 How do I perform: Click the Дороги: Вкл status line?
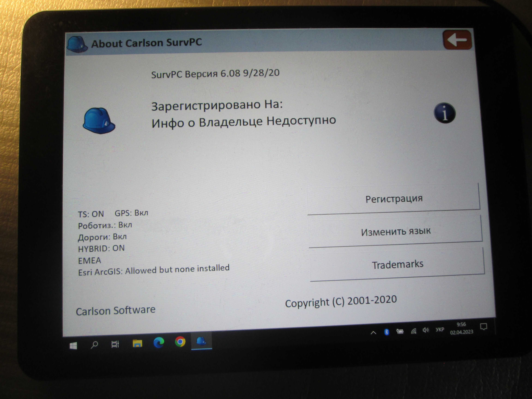[x=102, y=237]
